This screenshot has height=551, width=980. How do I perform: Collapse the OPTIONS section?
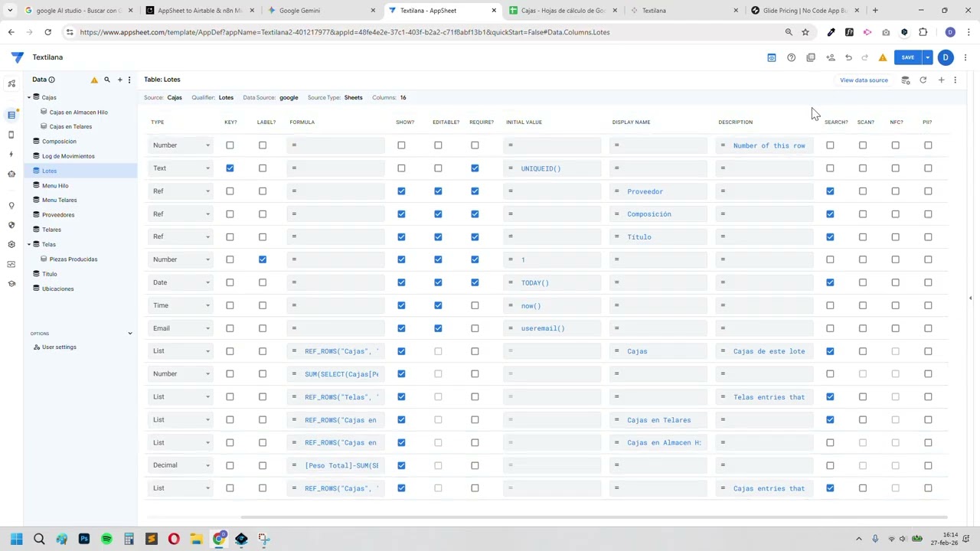[129, 334]
